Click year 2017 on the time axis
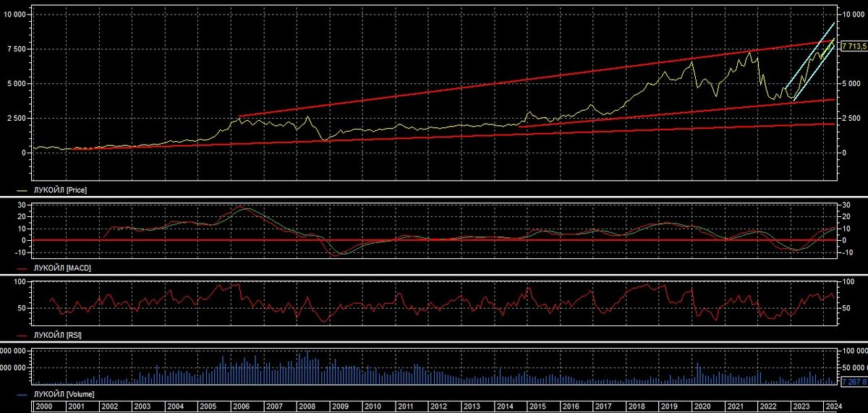Screen dimensions: 868x413 click(x=604, y=407)
